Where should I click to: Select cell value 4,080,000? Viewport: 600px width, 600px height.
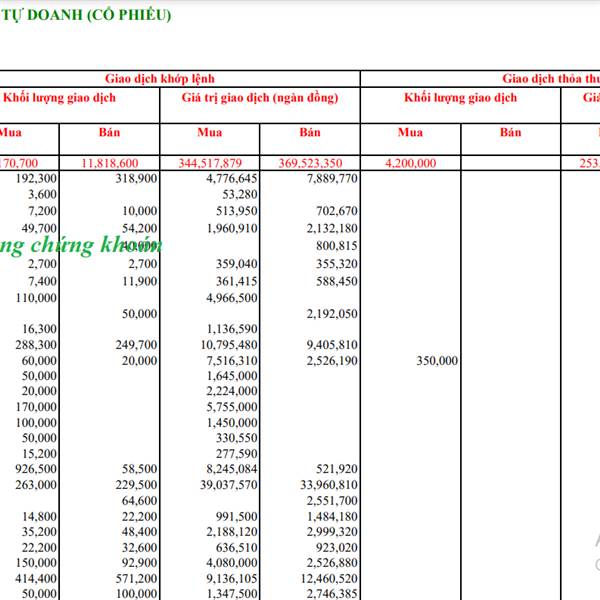[x=232, y=563]
